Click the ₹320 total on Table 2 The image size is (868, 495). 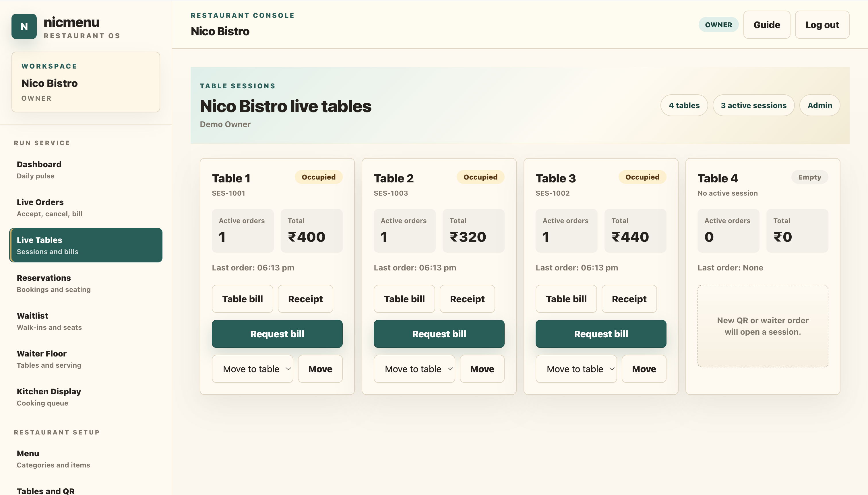[468, 237]
